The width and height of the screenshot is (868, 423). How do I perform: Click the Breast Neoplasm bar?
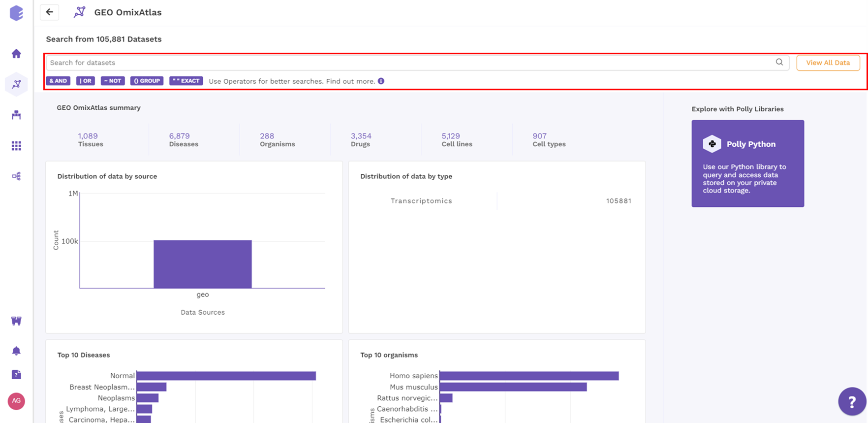pos(152,387)
